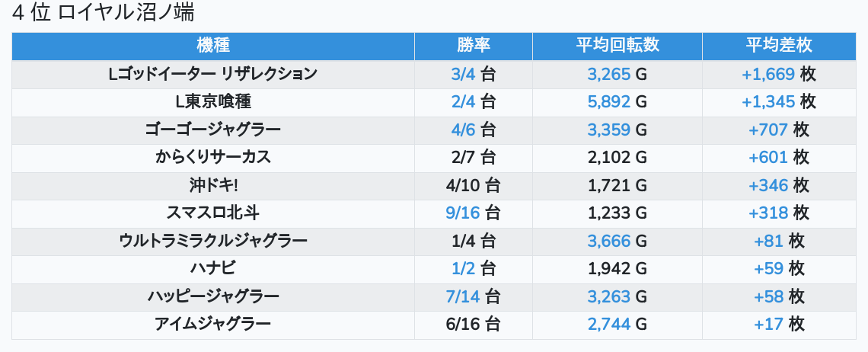Image resolution: width=868 pixels, height=352 pixels.
Task: Select the ハナビ machine name
Action: point(213,269)
